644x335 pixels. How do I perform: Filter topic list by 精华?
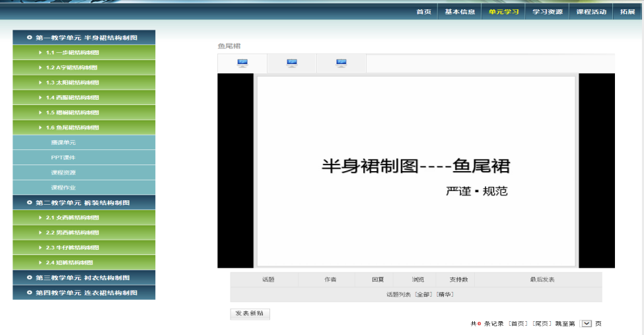[445, 295]
